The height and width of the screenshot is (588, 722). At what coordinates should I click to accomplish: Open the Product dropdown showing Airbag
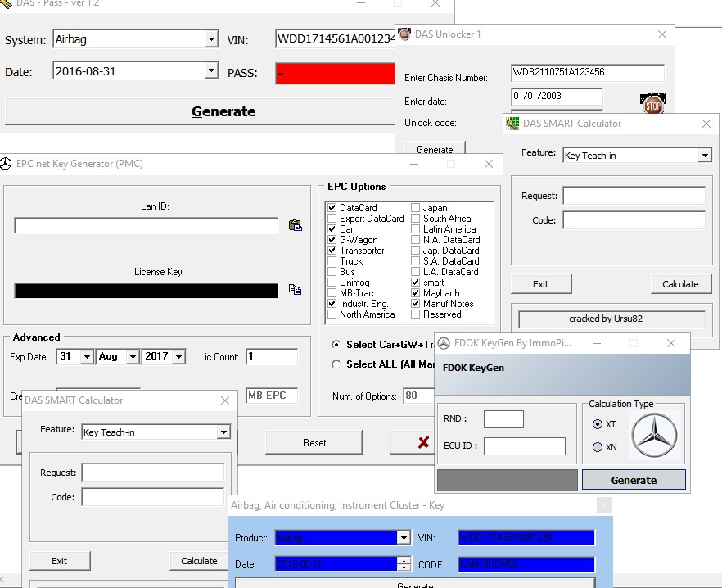[x=404, y=537]
